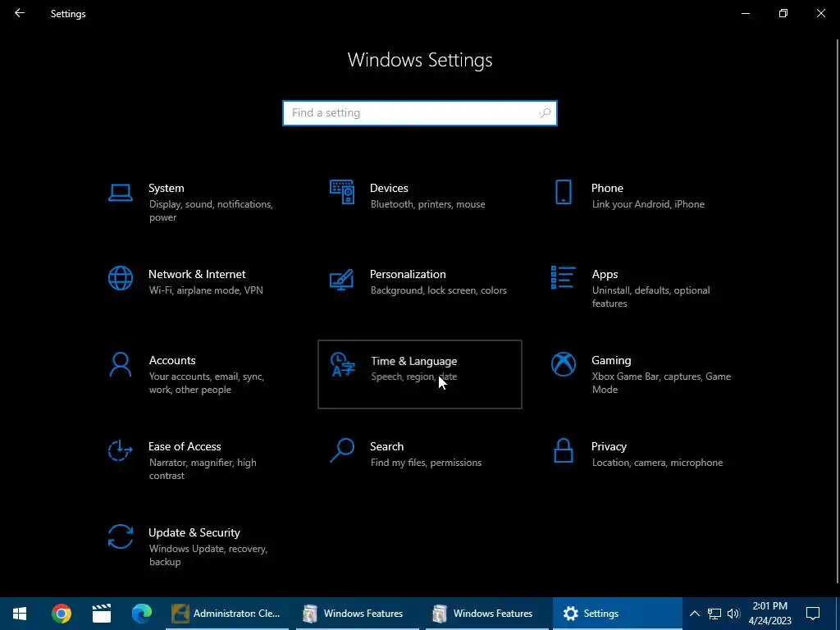Click the Network & Internet globe icon
The height and width of the screenshot is (630, 840).
pos(120,278)
